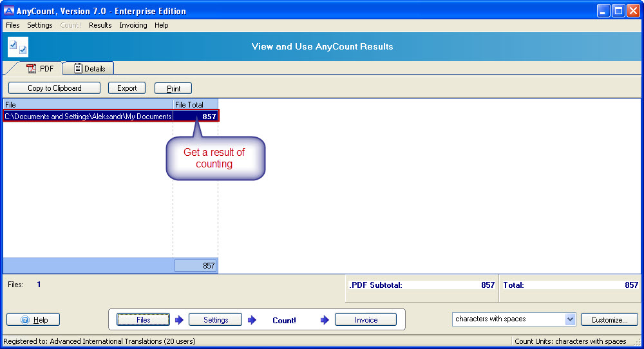Open the Results menu
644x349 pixels.
(100, 25)
